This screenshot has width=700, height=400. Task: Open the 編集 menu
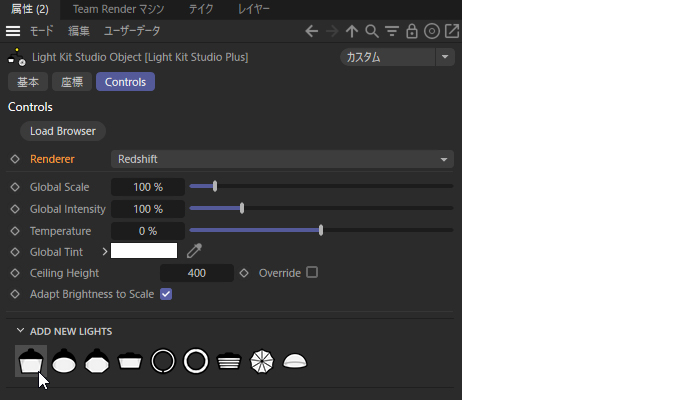[x=77, y=31]
